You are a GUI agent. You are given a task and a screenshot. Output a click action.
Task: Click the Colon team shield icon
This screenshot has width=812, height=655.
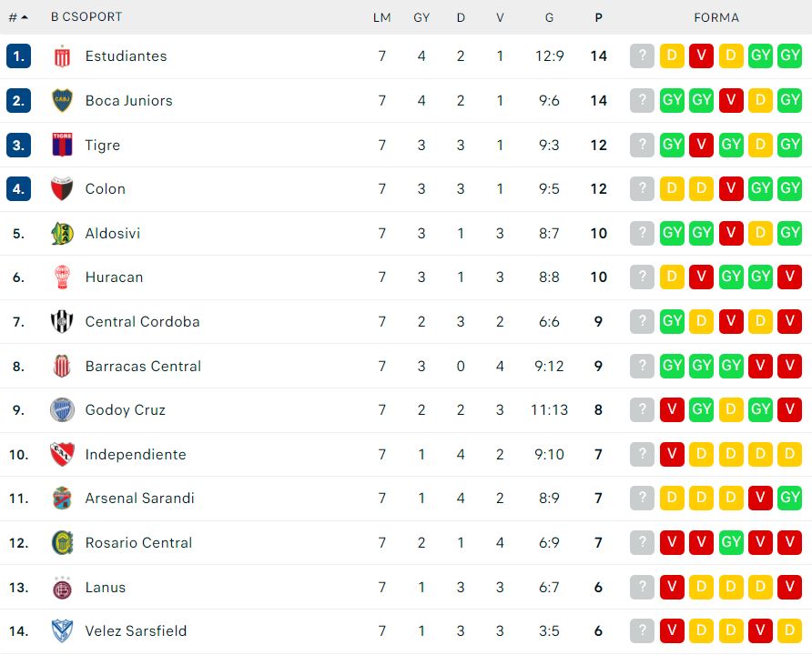62,189
